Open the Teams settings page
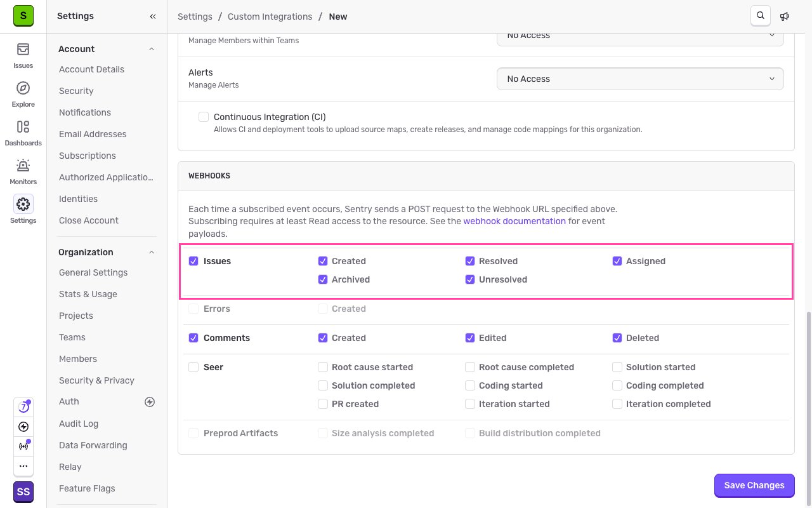This screenshot has width=812, height=508. click(x=72, y=337)
